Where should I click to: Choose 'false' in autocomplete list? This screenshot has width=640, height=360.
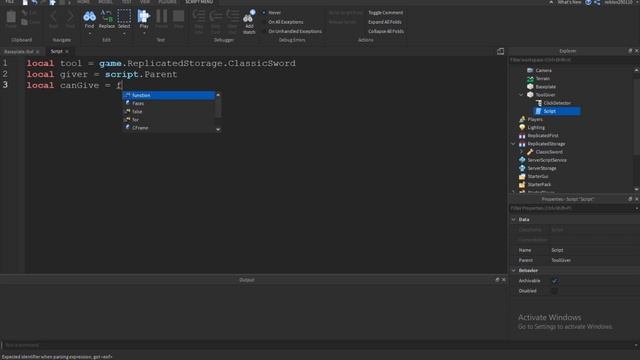[169, 111]
